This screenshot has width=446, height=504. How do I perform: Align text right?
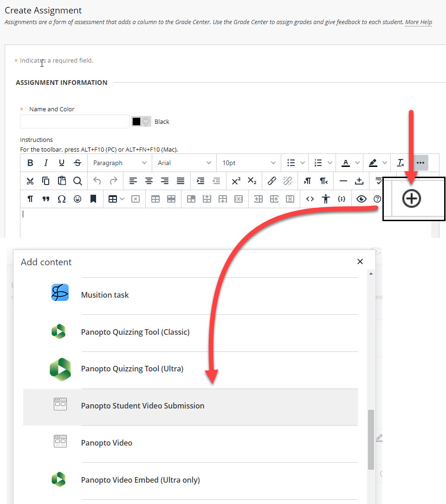tap(164, 181)
